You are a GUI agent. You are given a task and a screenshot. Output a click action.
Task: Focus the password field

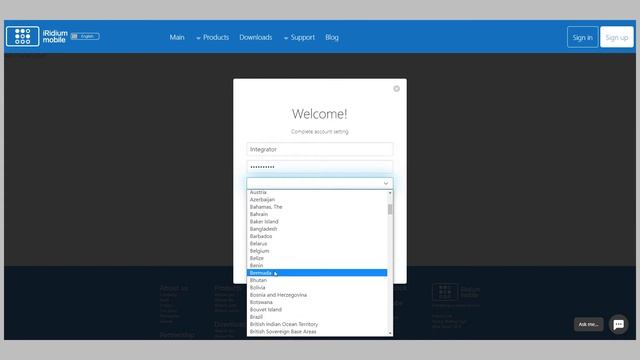coord(320,167)
